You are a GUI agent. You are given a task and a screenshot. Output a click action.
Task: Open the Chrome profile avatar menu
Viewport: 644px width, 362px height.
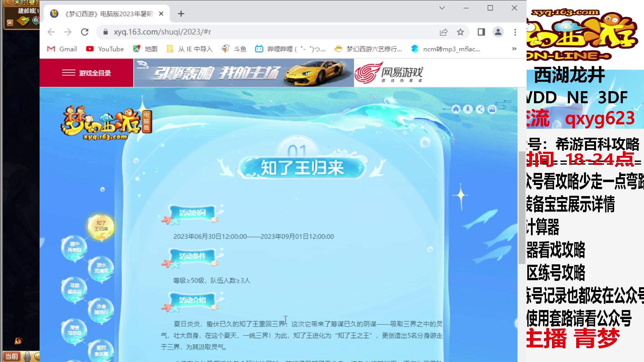tap(498, 32)
